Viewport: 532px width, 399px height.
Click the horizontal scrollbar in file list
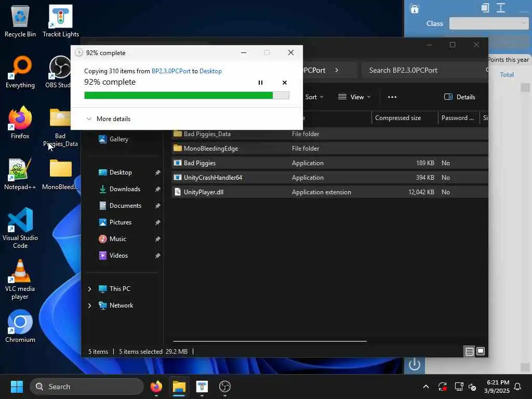click(x=270, y=341)
